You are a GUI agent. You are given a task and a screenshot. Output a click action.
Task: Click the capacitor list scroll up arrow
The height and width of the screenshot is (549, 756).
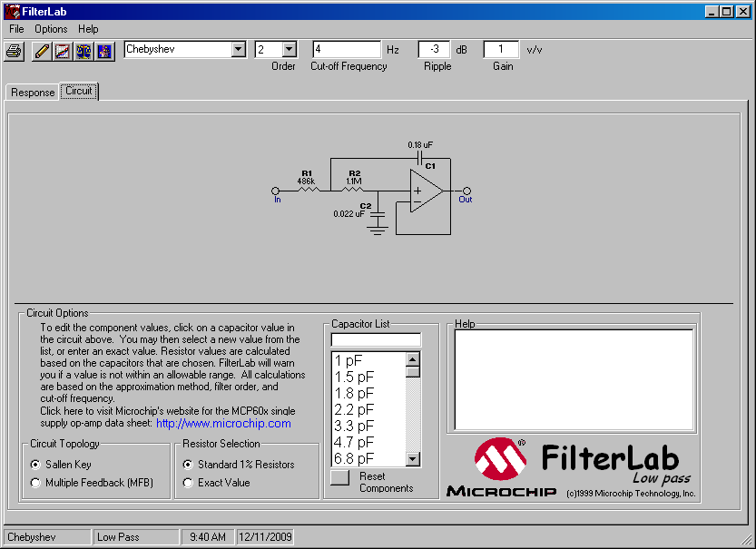pos(413,359)
